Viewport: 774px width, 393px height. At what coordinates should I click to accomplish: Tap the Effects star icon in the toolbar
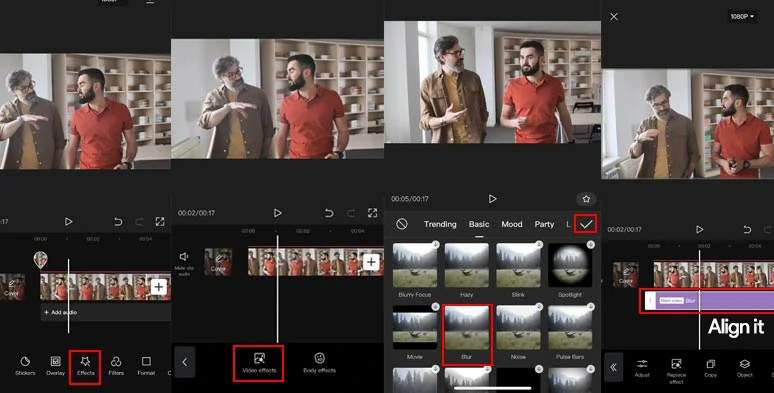[x=85, y=361]
